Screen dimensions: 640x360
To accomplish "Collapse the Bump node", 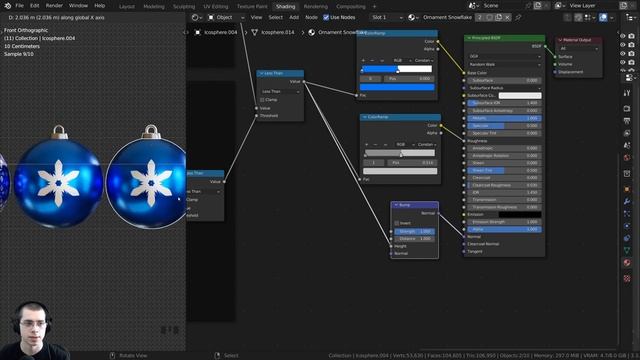I will (396, 205).
